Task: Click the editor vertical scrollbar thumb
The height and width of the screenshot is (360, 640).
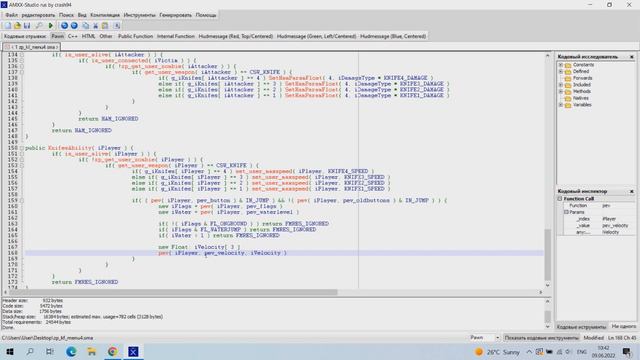Action: pyautogui.click(x=548, y=254)
